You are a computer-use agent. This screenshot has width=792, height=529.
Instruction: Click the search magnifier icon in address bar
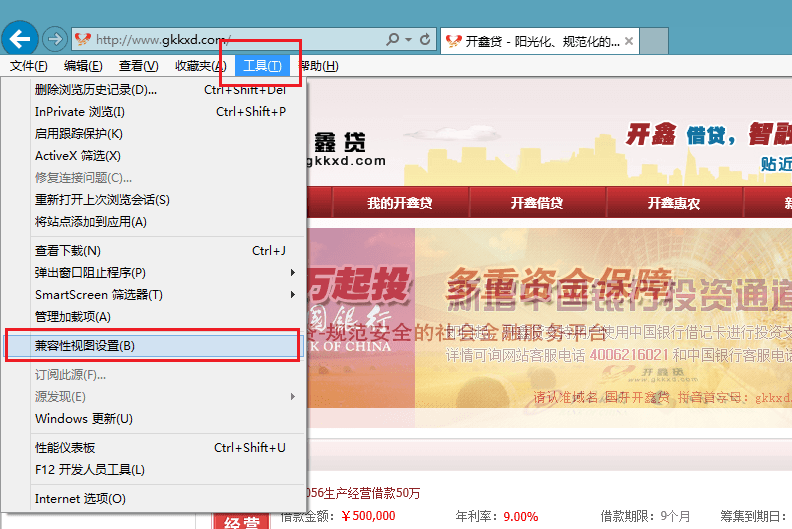(x=393, y=40)
